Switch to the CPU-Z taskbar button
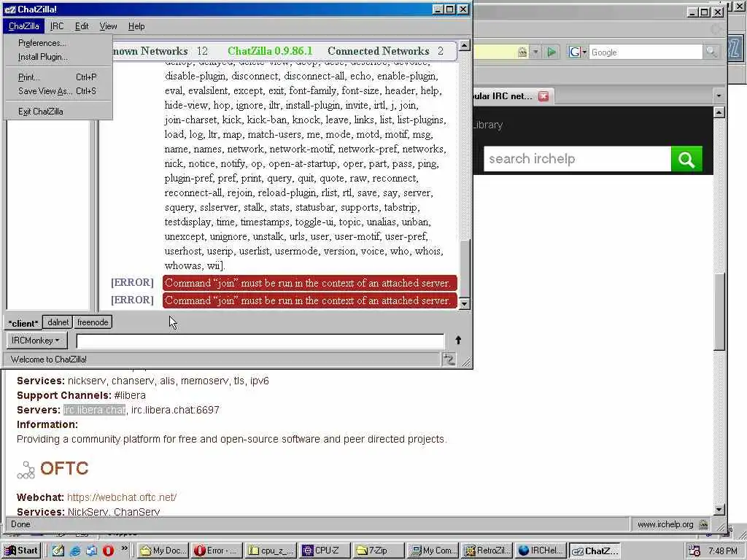 325,551
